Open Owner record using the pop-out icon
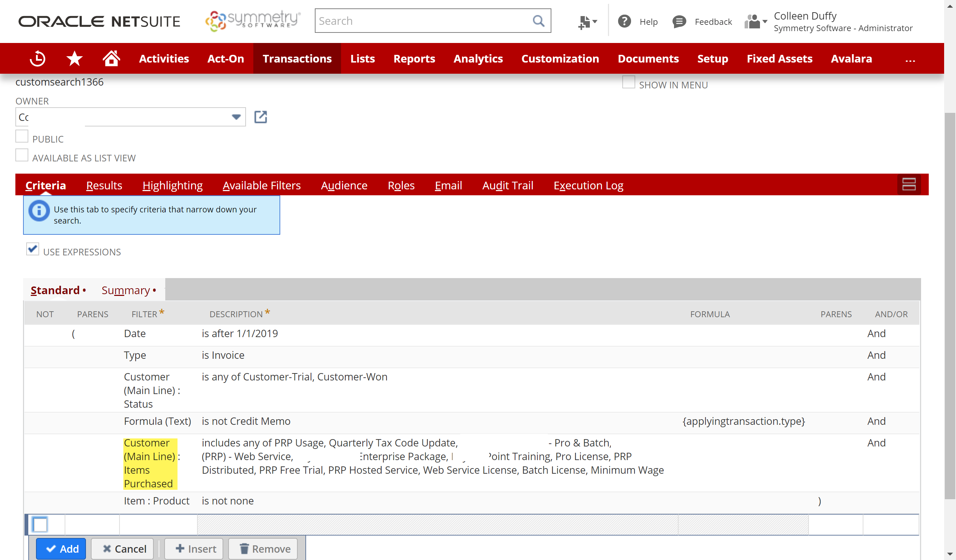The image size is (956, 560). click(x=260, y=117)
